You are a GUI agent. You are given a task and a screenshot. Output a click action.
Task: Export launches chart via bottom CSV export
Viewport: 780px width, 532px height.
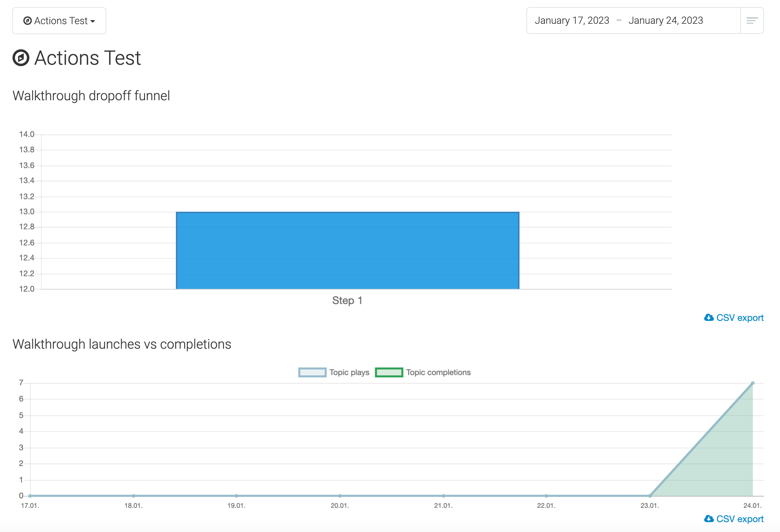click(x=740, y=519)
